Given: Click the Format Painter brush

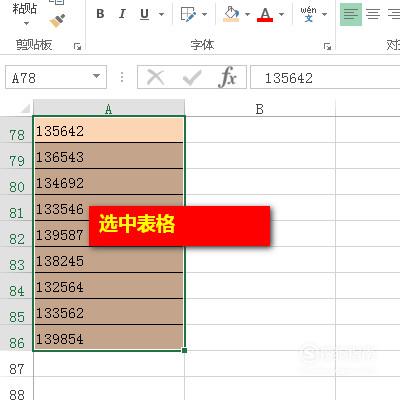Looking at the screenshot, I should tap(57, 21).
